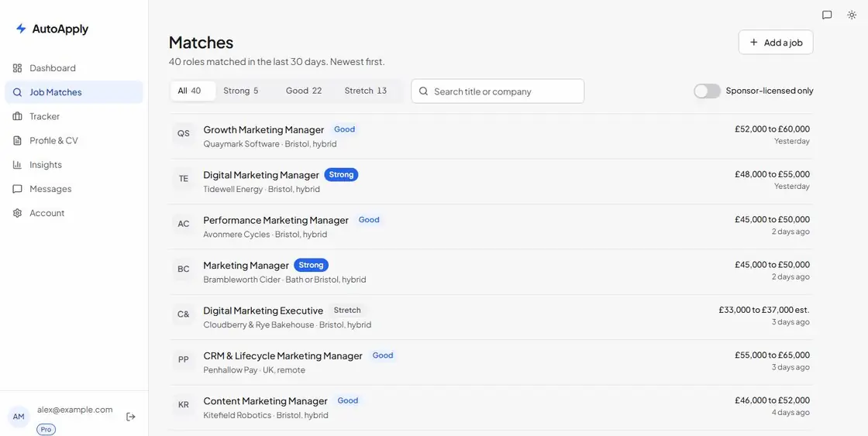Open the CRM & Lifecycle Marketing Manager role
This screenshot has height=436, width=868.
[283, 355]
